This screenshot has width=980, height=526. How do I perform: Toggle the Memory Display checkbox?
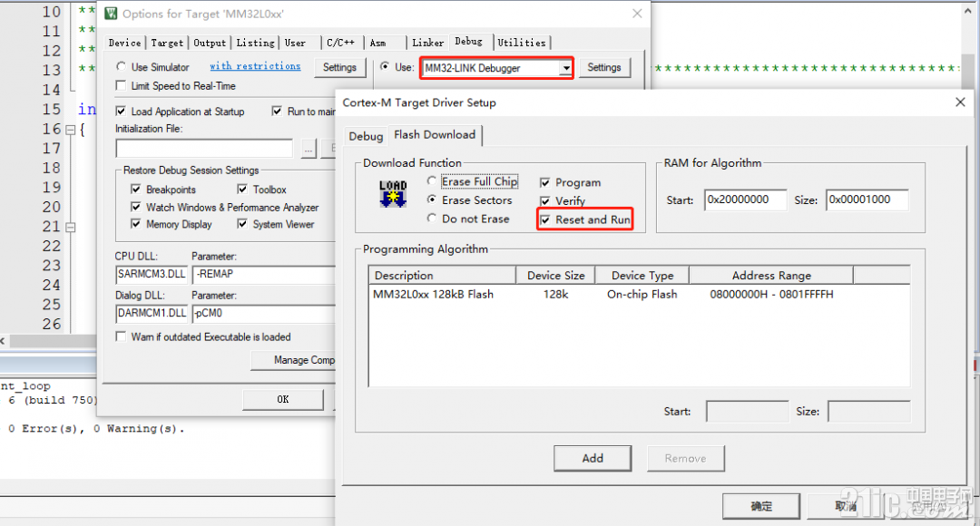[135, 224]
